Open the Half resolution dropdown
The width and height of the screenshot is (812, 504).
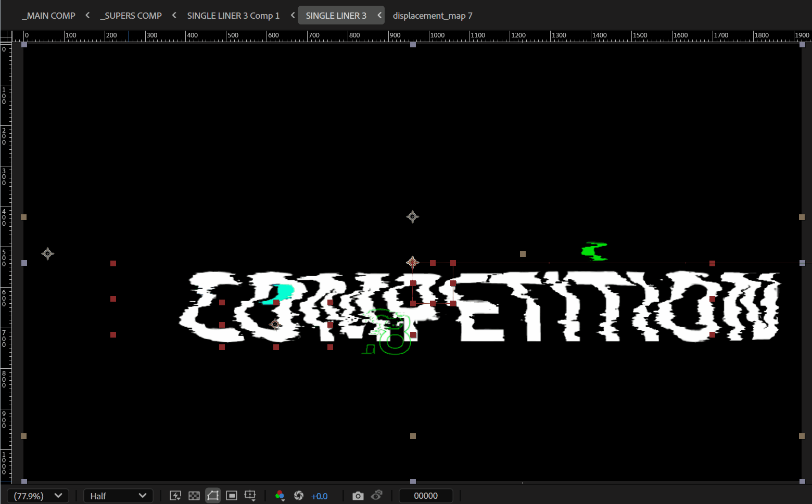118,496
